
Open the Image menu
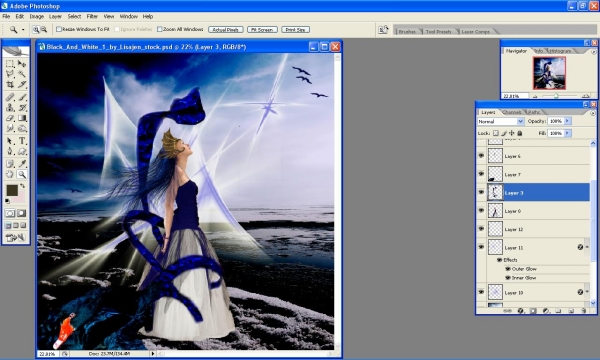[37, 16]
